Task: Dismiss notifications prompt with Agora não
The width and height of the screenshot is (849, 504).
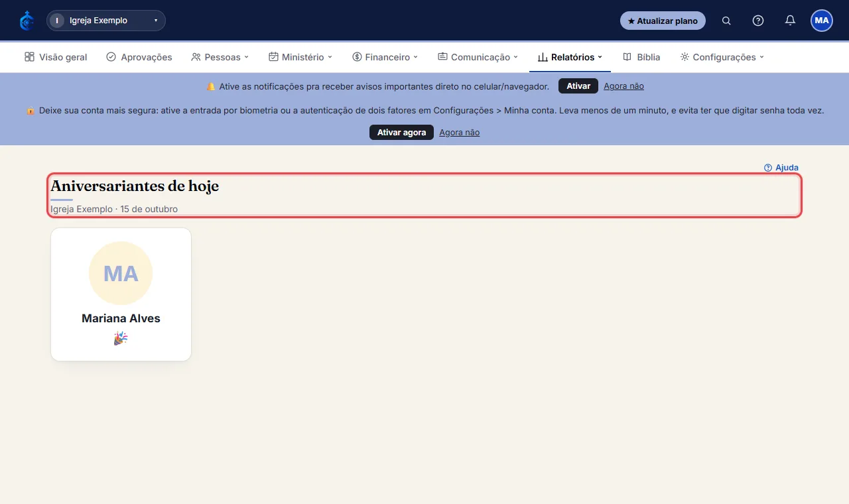Action: pos(623,86)
